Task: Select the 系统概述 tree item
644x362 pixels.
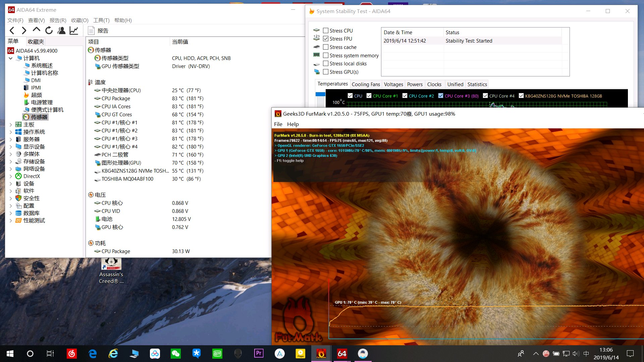Action: click(x=42, y=66)
